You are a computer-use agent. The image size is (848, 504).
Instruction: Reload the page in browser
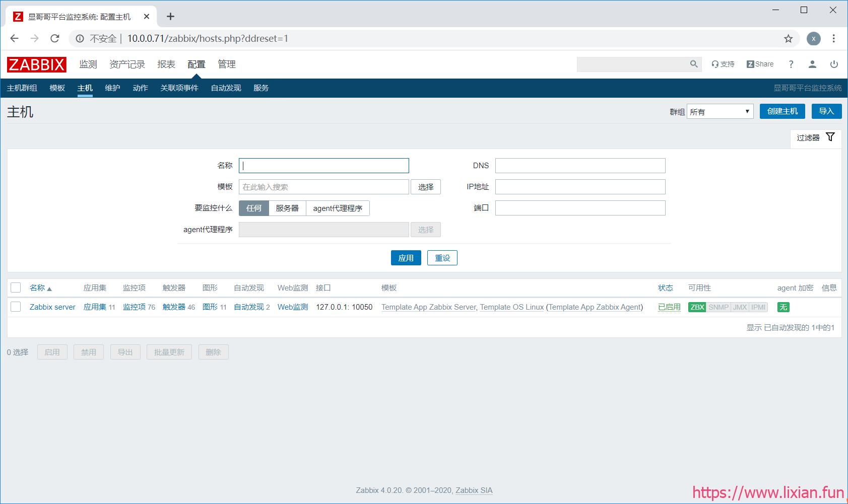click(55, 38)
